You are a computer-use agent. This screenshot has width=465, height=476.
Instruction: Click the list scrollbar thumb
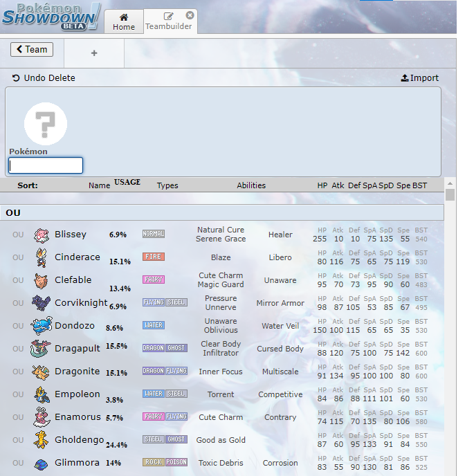[450, 195]
